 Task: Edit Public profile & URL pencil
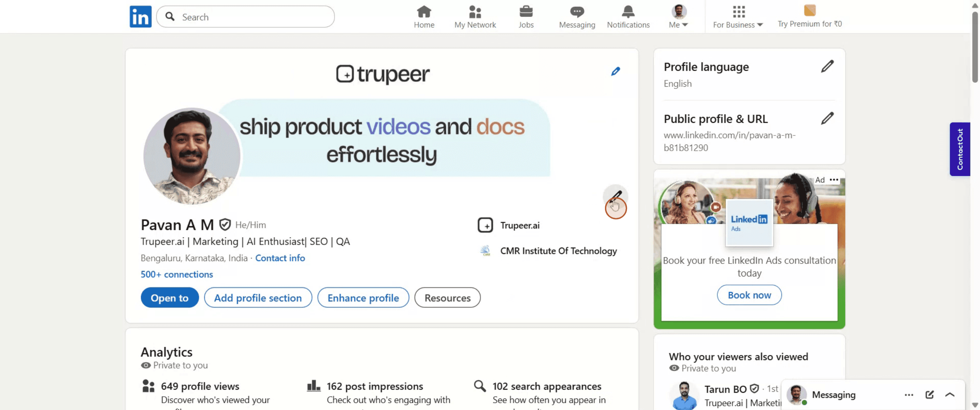pyautogui.click(x=827, y=119)
